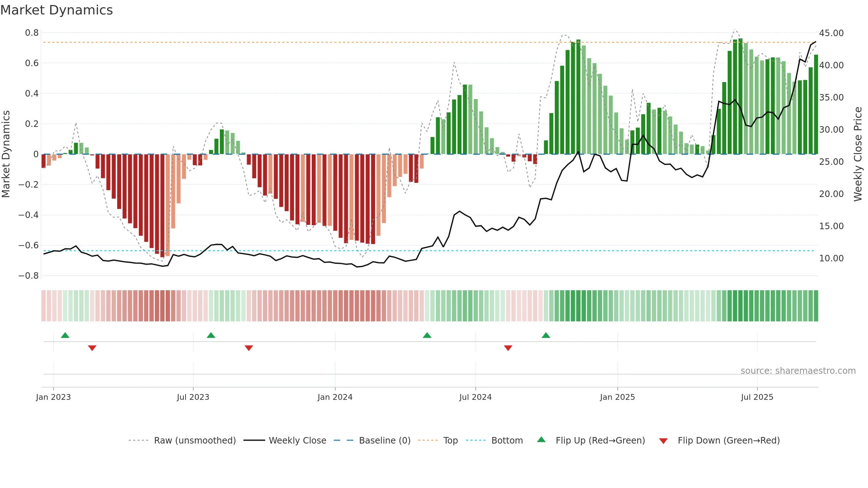Toggle the Raw (unsmoothed) legend entry
Viewport: 868px width, 488px height.
pos(182,440)
